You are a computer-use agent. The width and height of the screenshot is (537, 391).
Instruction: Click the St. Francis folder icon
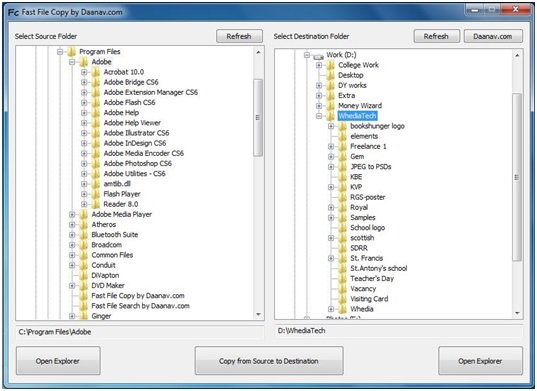(342, 258)
